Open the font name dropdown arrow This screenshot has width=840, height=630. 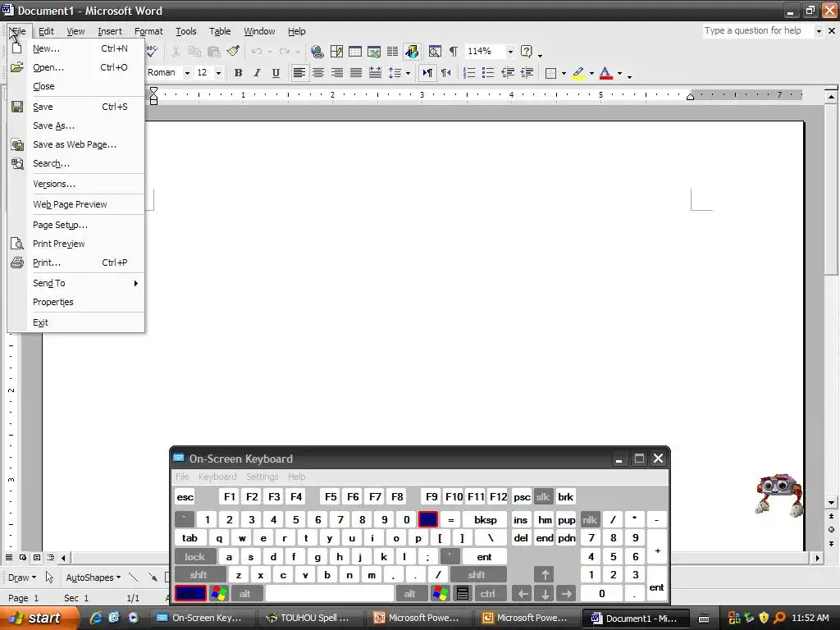pos(187,73)
